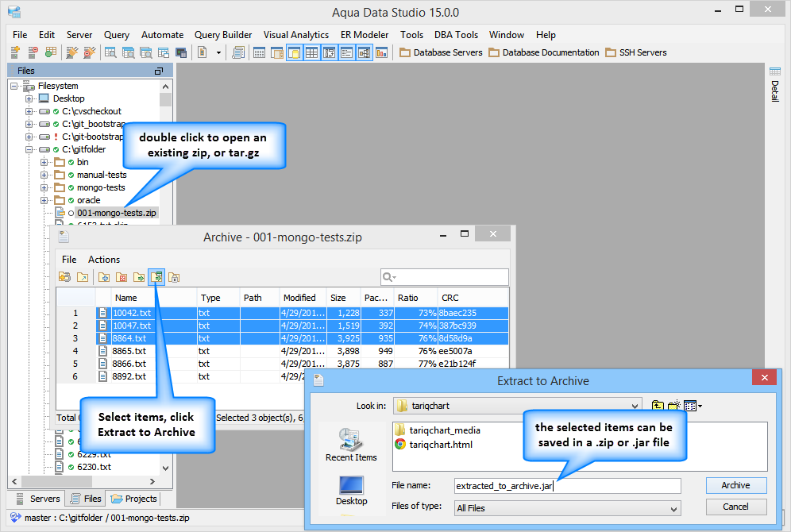Select the tariqchart.html file
Viewport: 791px width, 532px height.
434,444
